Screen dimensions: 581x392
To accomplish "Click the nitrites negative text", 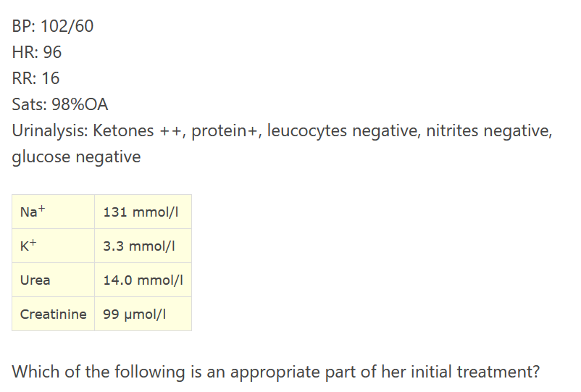I will [x=489, y=131].
